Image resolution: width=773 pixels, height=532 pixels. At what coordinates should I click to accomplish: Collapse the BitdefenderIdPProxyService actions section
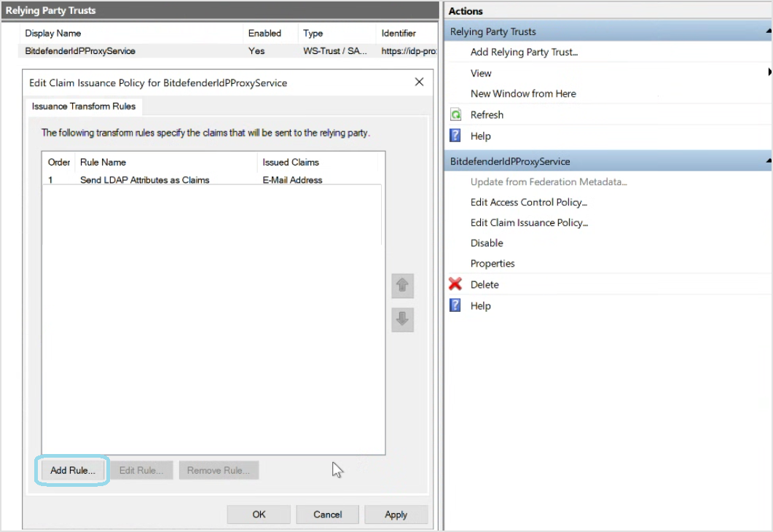point(768,161)
